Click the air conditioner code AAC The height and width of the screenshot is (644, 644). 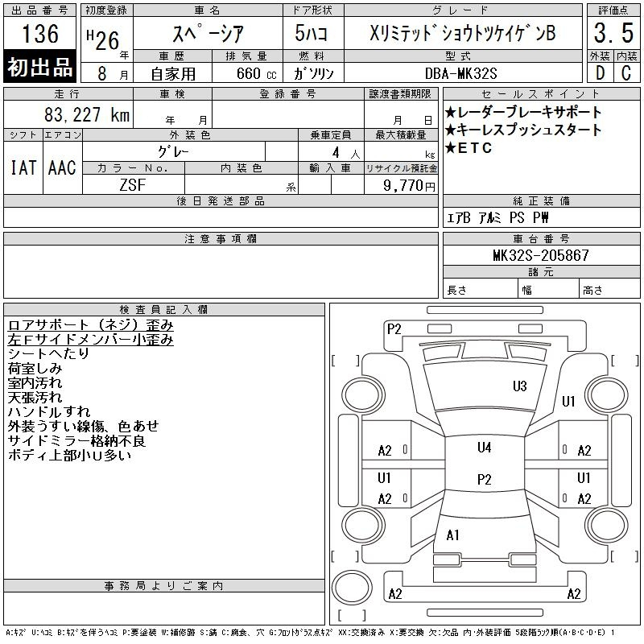pos(62,167)
